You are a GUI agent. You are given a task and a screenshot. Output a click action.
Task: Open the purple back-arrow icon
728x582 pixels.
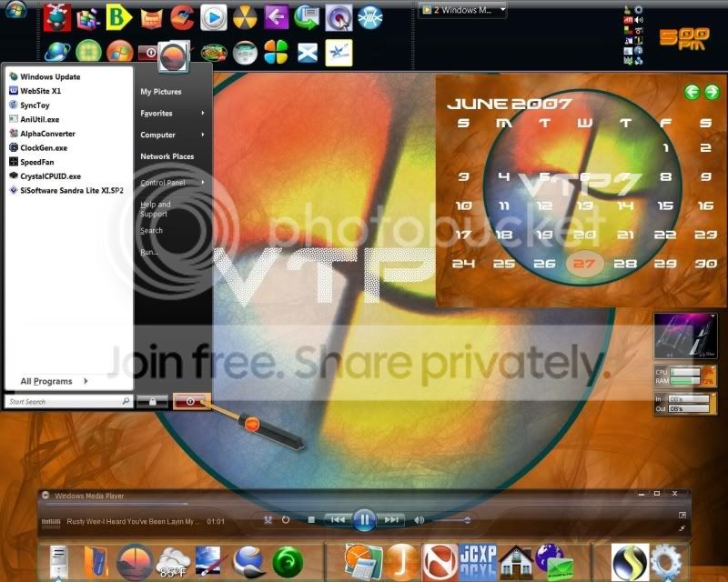(x=277, y=17)
